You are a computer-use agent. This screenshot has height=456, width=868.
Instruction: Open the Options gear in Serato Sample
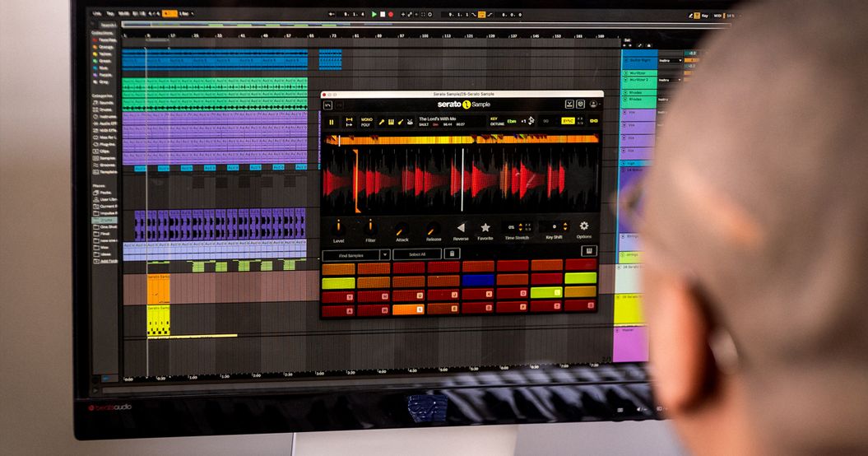click(584, 226)
